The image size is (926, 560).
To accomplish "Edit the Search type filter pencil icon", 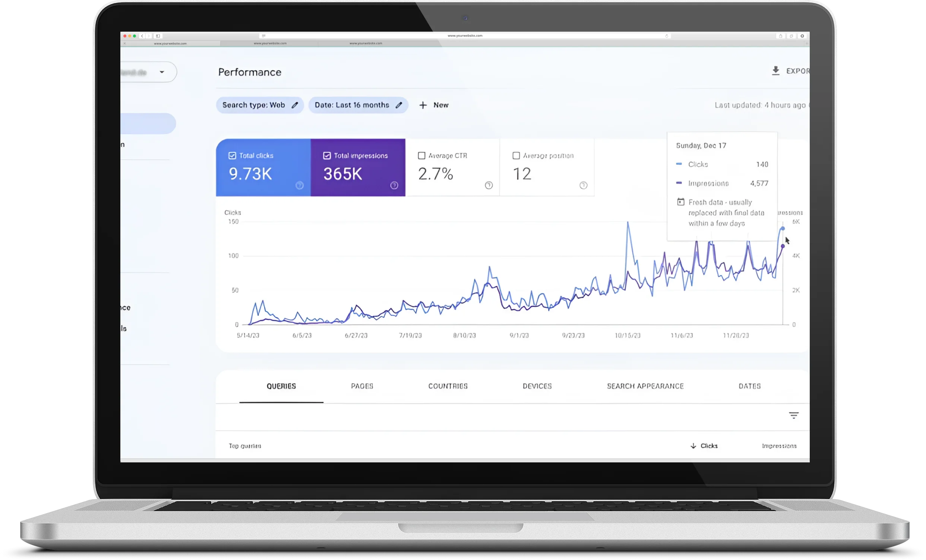I will pyautogui.click(x=295, y=105).
